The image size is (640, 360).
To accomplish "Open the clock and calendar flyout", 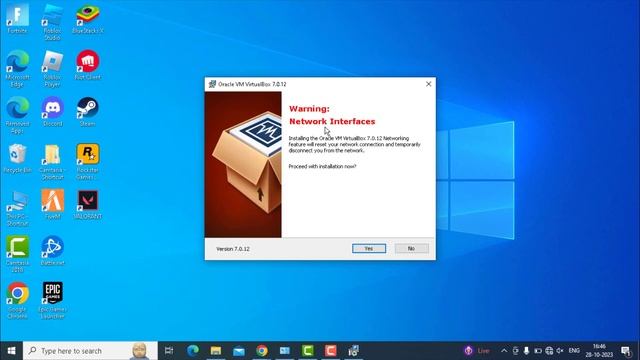I will [x=599, y=351].
